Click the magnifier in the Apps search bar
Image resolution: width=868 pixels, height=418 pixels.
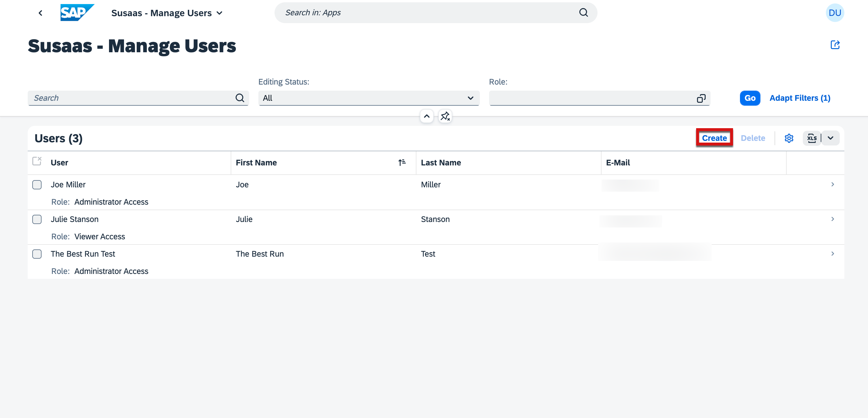point(583,13)
